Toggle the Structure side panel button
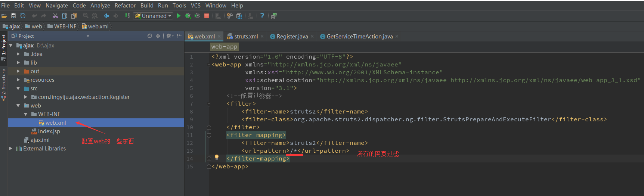The width and height of the screenshot is (644, 196). (4, 84)
